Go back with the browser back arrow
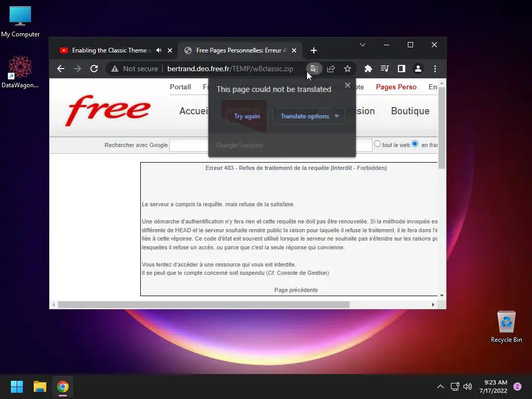 tap(61, 69)
